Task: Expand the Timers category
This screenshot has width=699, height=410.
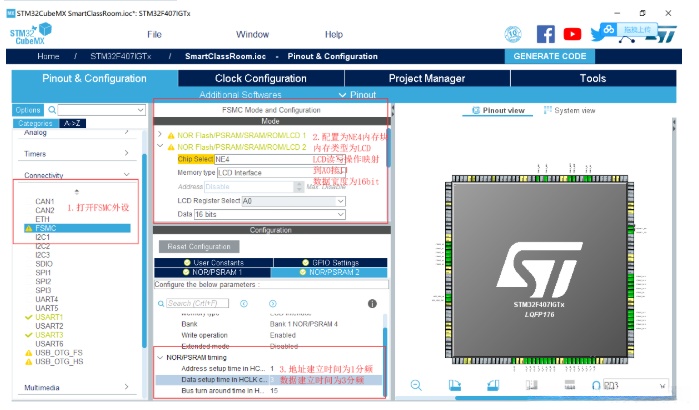Action: [x=127, y=153]
